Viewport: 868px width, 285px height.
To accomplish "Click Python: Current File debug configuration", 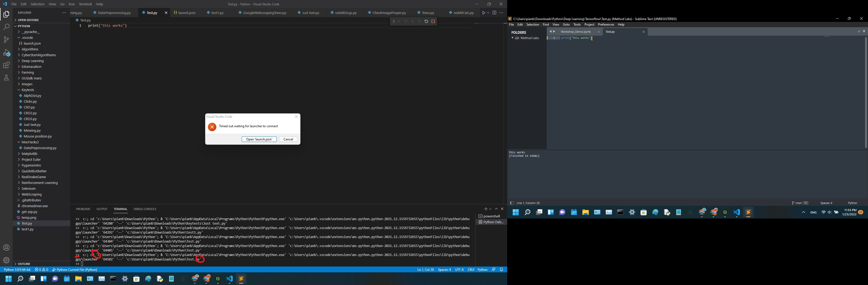I will pos(75,269).
